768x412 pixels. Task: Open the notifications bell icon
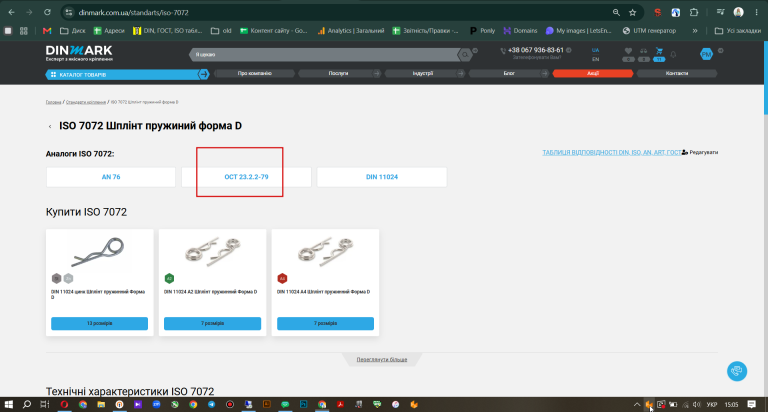673,54
